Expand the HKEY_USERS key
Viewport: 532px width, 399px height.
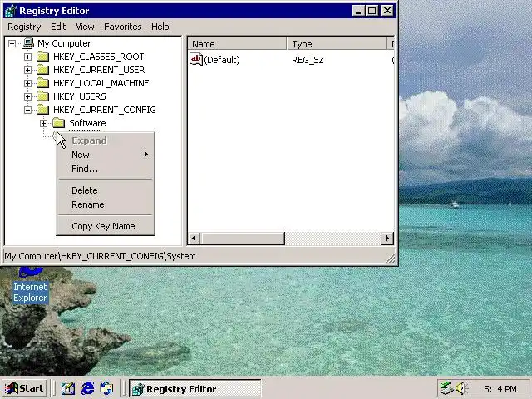pos(27,96)
